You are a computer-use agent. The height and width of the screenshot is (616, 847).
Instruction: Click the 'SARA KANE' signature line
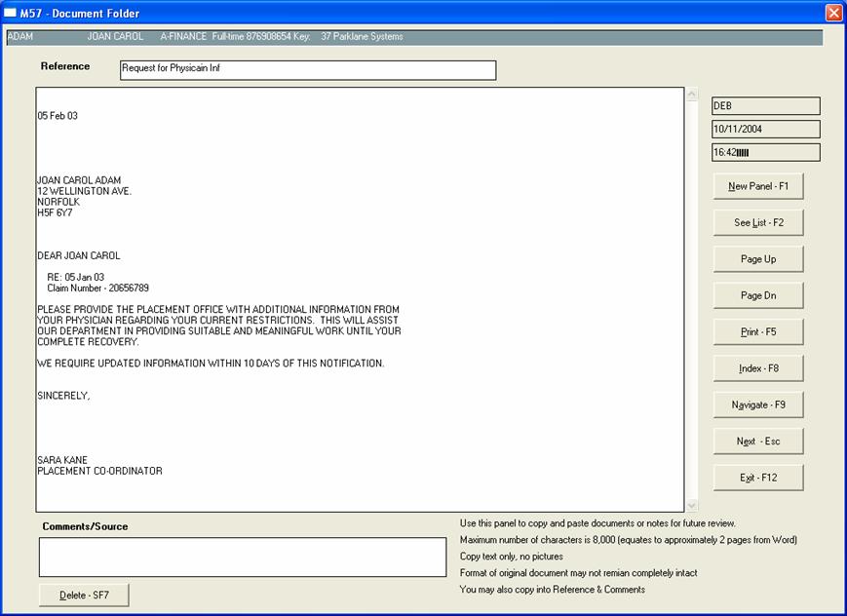click(62, 460)
